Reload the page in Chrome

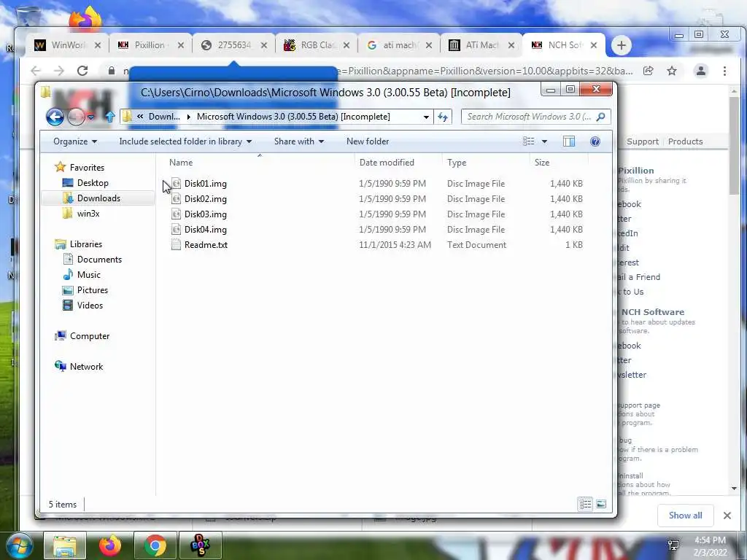point(82,71)
